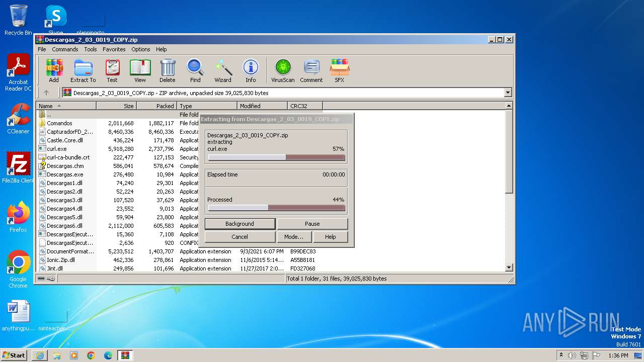This screenshot has height=362, width=644.
Task: Open Skype desktop shortcut
Action: pyautogui.click(x=56, y=20)
